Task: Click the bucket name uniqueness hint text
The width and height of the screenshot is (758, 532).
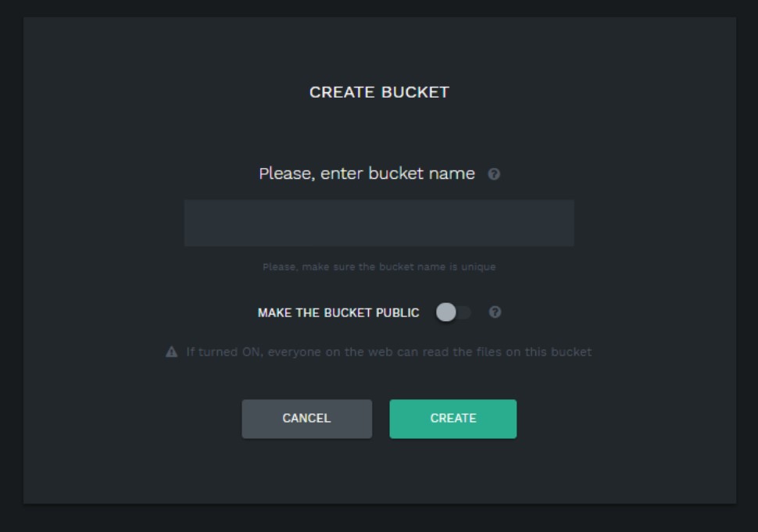Action: [x=379, y=267]
